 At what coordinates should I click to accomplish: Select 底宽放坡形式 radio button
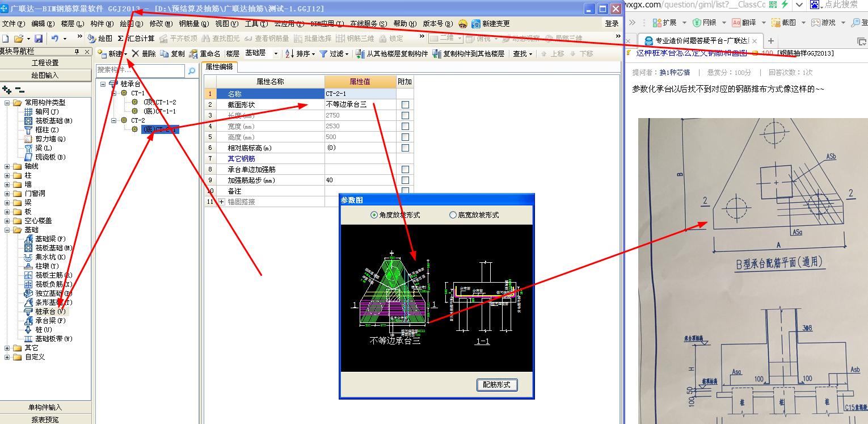453,215
